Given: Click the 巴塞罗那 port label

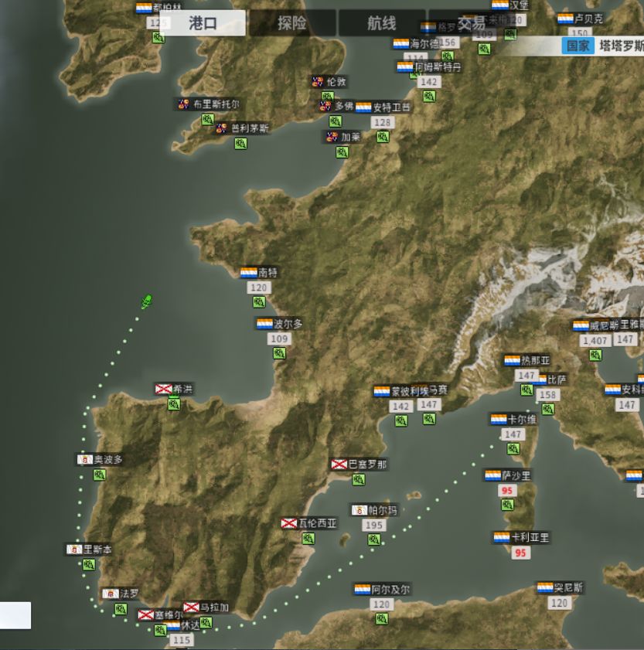Looking at the screenshot, I should 359,465.
